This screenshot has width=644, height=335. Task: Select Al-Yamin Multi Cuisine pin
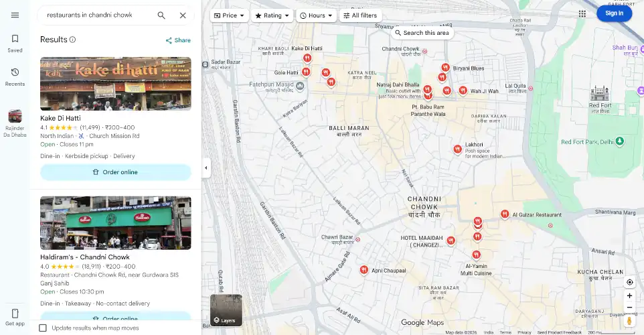click(477, 255)
